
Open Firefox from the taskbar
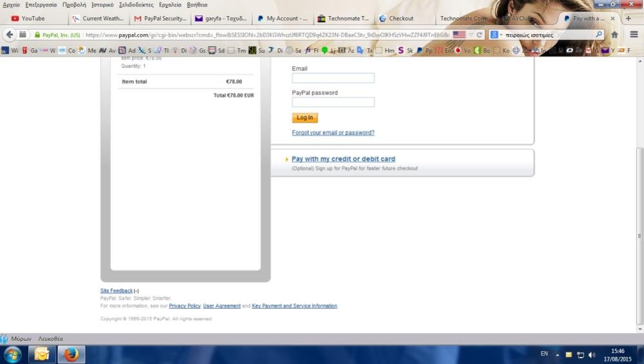(72, 354)
